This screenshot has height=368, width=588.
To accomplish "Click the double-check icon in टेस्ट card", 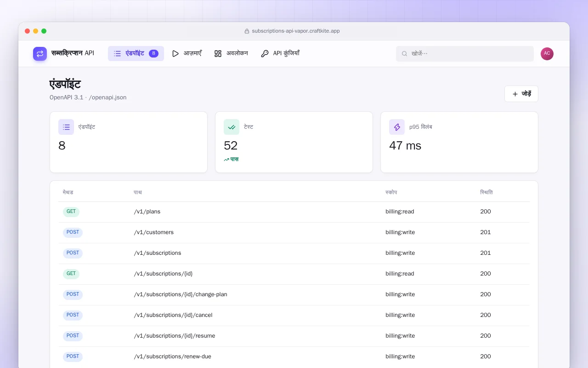I will coord(232,127).
